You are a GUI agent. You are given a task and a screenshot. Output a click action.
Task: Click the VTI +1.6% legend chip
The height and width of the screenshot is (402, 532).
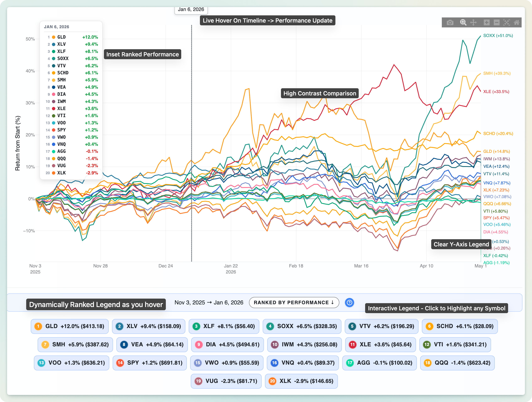tap(455, 344)
